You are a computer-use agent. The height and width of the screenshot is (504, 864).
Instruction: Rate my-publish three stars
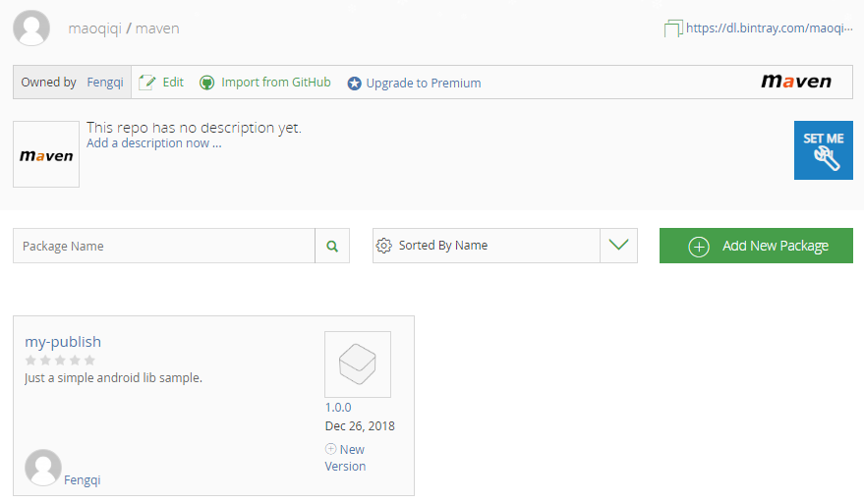tap(60, 361)
